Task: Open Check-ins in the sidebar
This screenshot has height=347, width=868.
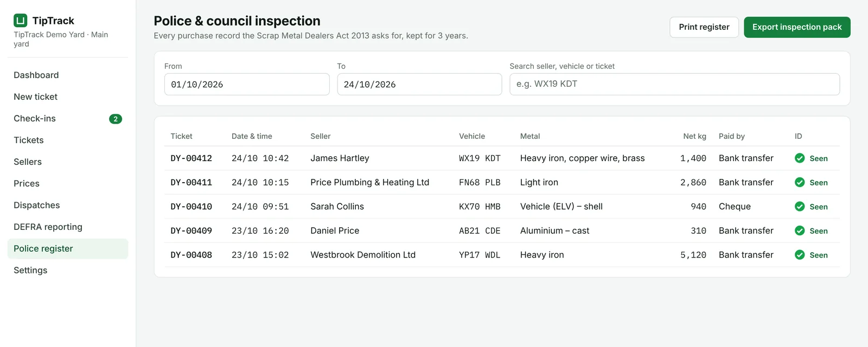Action: tap(68, 119)
